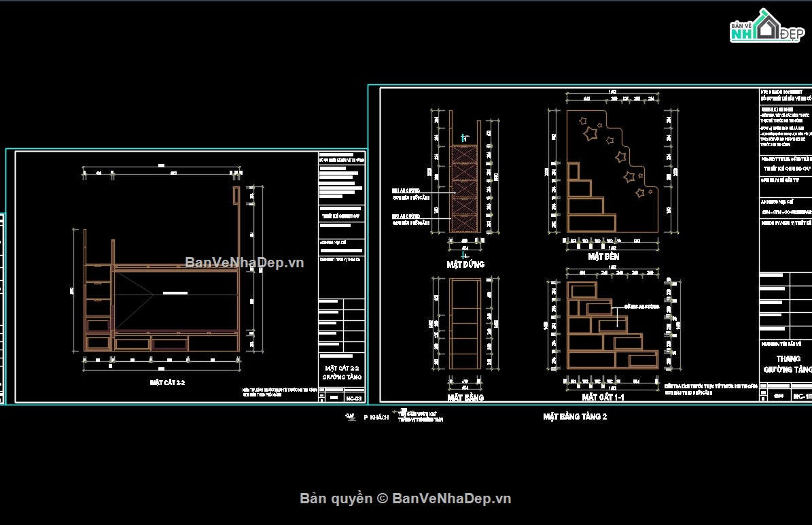This screenshot has height=525, width=812.
Task: Select 'THANG GIƯỜNG TẦNG' title in right title block
Action: click(x=788, y=364)
